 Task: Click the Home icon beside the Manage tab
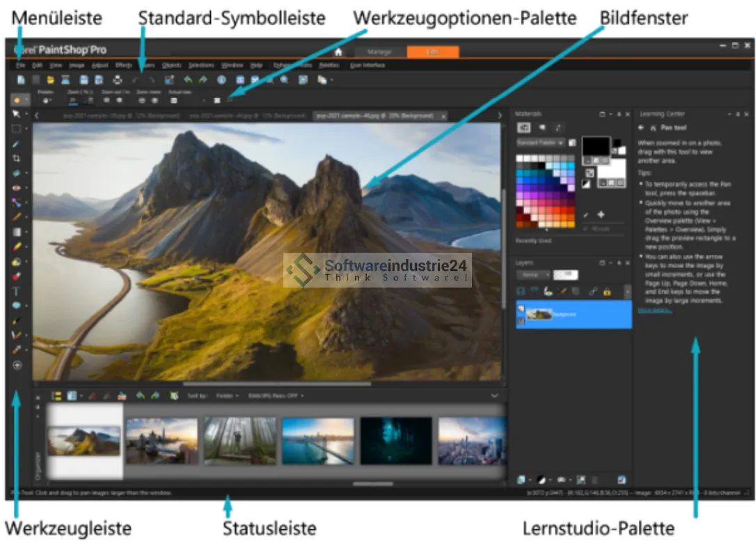tap(338, 52)
